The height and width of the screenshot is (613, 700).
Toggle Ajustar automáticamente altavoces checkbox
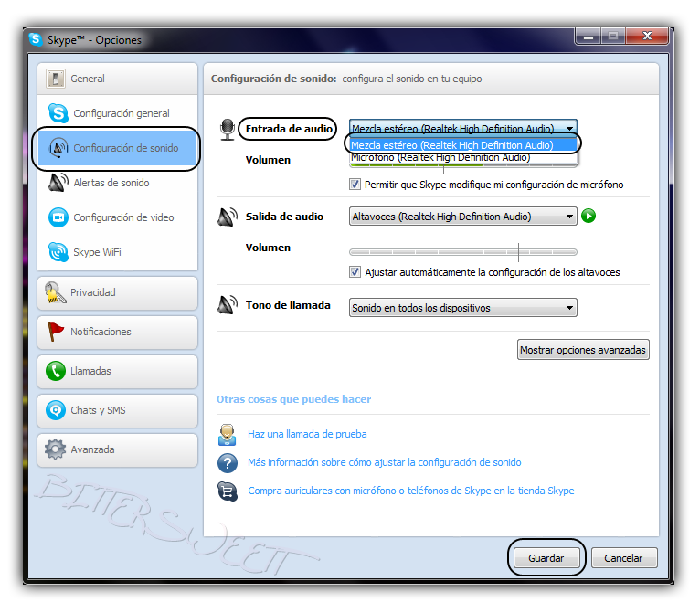click(355, 271)
